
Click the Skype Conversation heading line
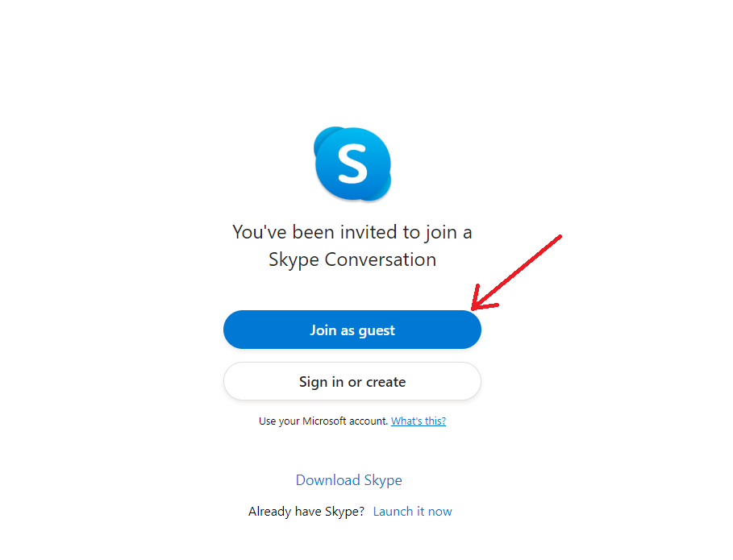[352, 259]
